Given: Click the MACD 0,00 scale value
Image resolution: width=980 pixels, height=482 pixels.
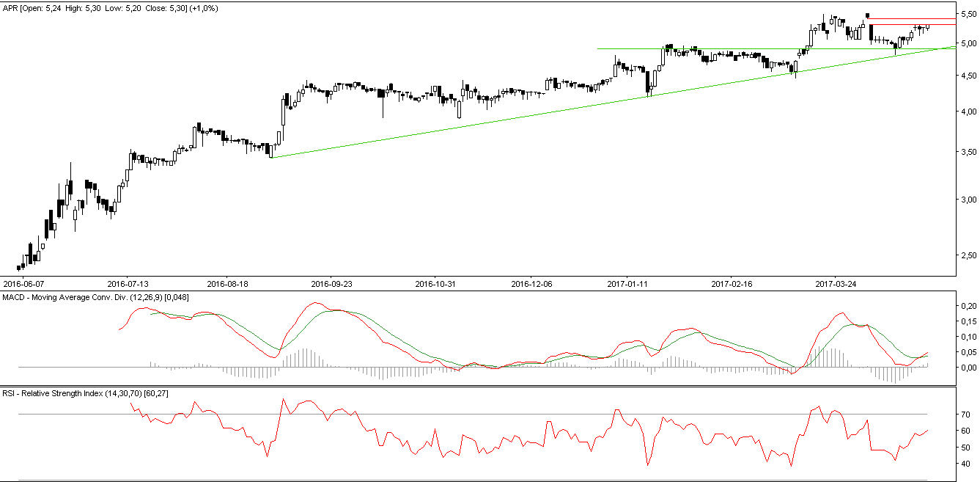Looking at the screenshot, I should click(x=968, y=368).
